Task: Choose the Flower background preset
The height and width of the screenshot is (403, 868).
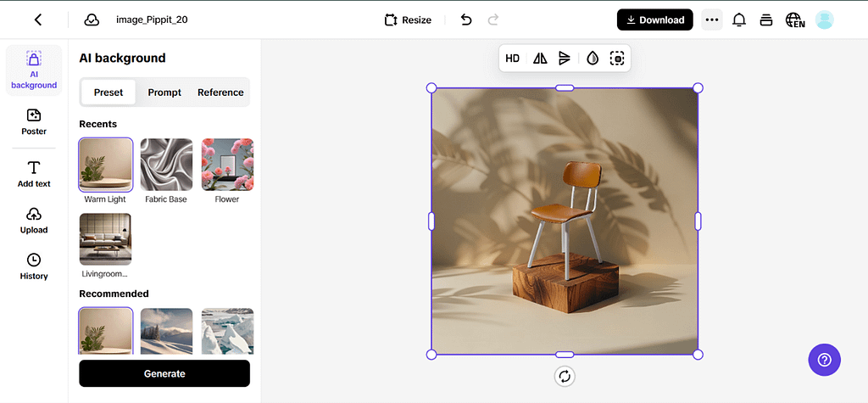Action: 227,165
